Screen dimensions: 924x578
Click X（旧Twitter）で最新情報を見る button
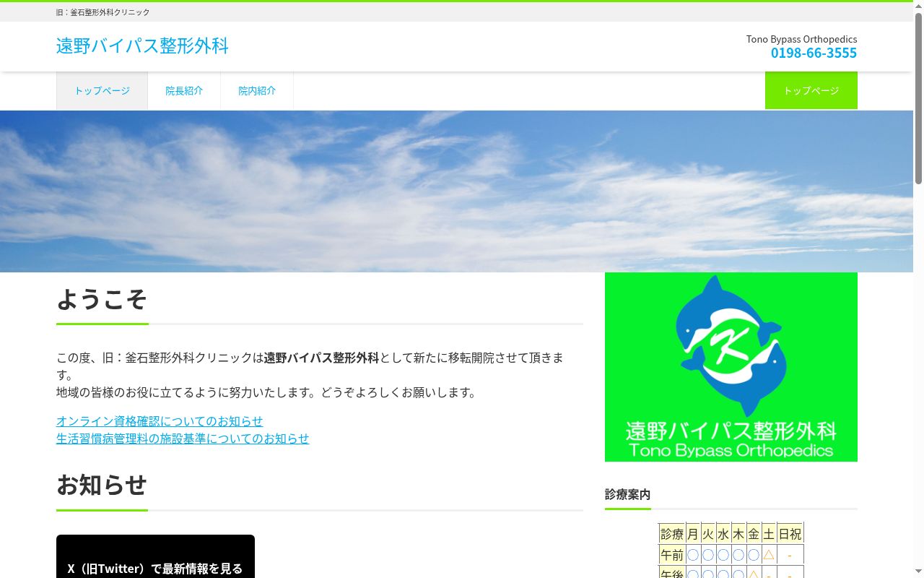pyautogui.click(x=155, y=556)
